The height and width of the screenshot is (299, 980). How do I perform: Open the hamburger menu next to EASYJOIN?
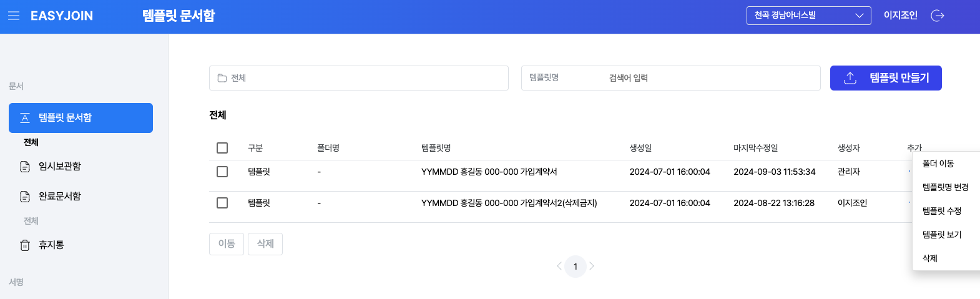[x=14, y=16]
